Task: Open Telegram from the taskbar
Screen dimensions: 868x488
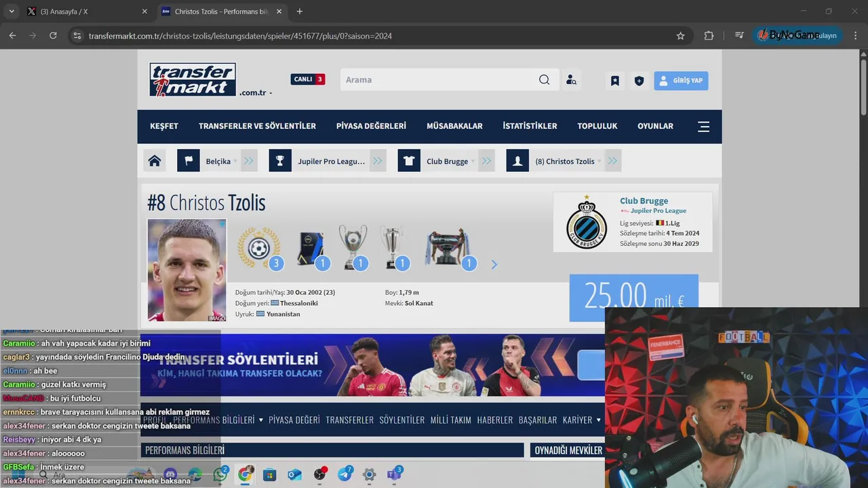Action: pyautogui.click(x=344, y=474)
